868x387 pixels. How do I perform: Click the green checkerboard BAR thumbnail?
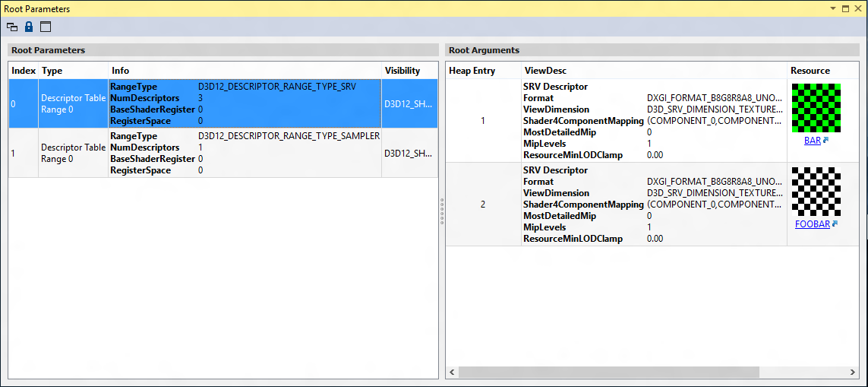tap(816, 108)
